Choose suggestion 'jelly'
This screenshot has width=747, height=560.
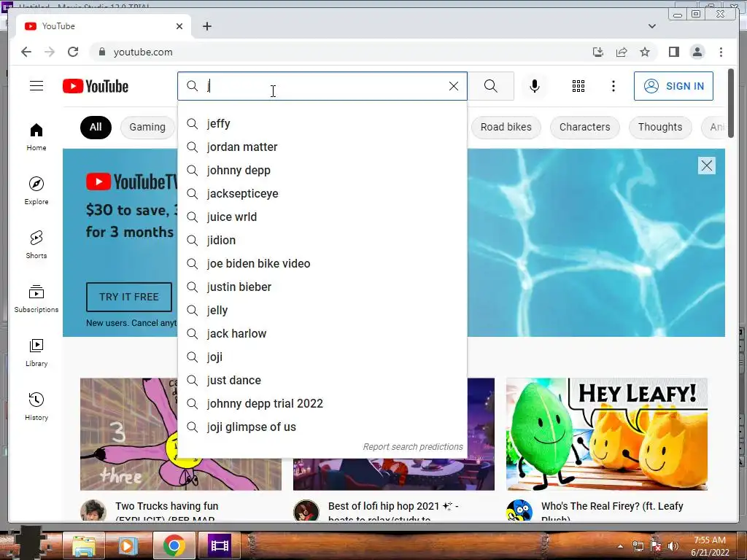pyautogui.click(x=322, y=311)
